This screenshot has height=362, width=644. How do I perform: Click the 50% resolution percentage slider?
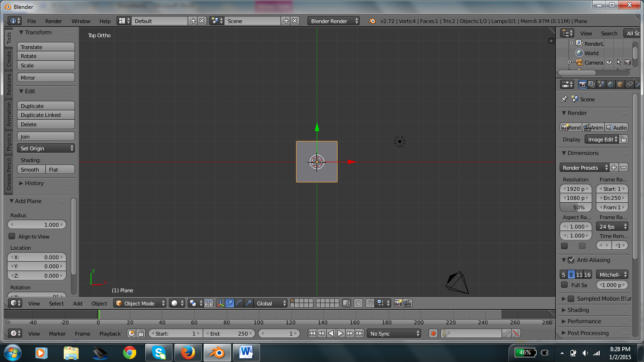576,207
